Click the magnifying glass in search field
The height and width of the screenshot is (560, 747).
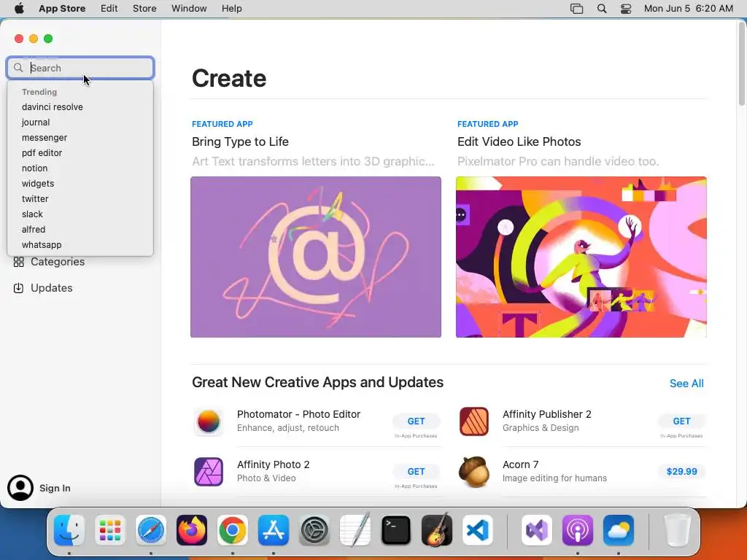[x=18, y=68]
